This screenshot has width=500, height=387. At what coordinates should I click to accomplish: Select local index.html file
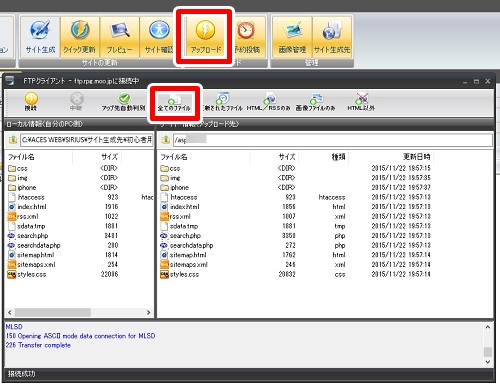tap(27, 207)
